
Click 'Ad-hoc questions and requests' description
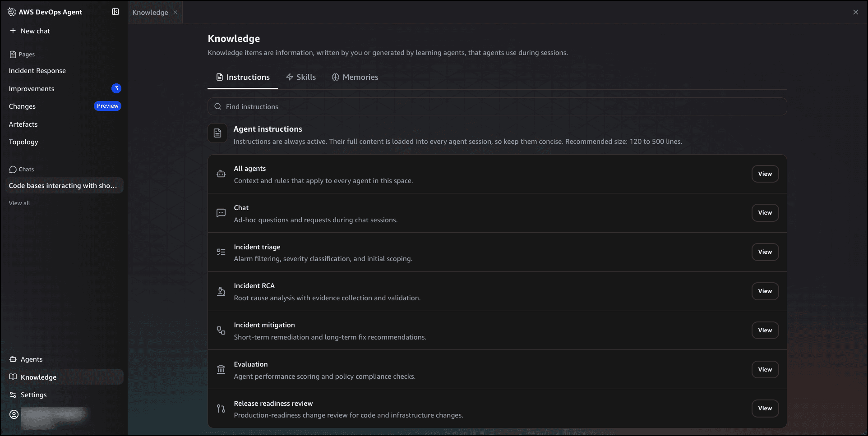316,220
